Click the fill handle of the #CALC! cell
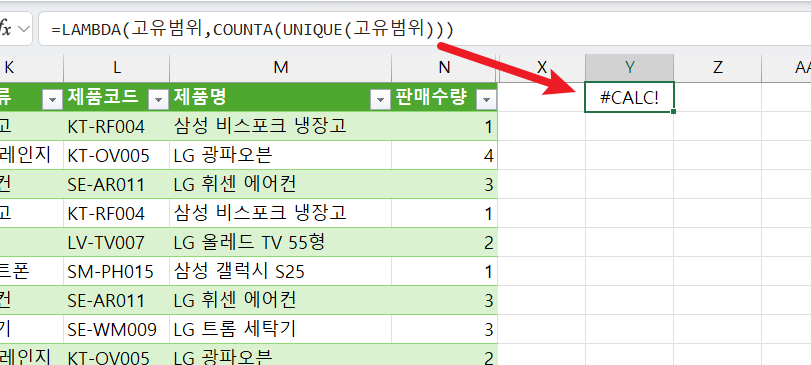Screen dimensions: 811x365 click(673, 111)
